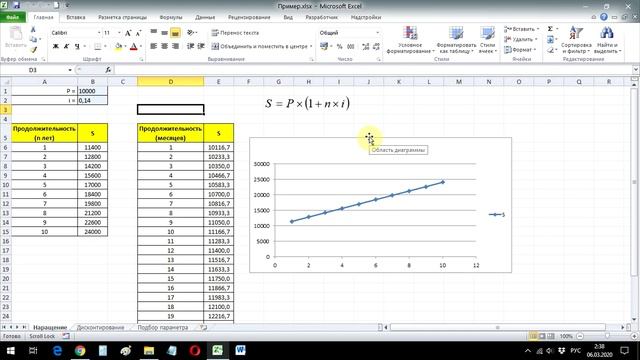
Task: Switch to Page Layout view in status bar
Action: (x=542, y=336)
